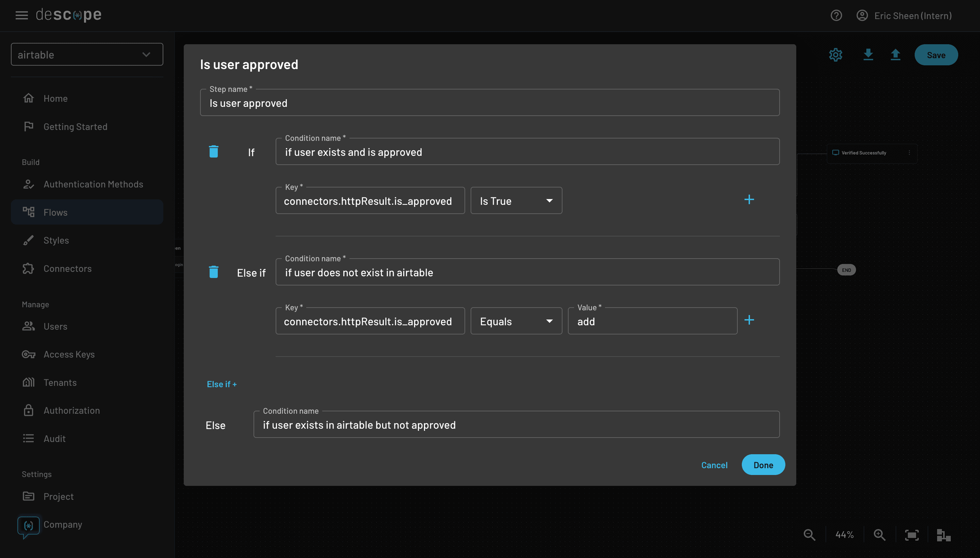Viewport: 980px width, 558px height.
Task: Click the delete icon for 'If' condition
Action: click(x=213, y=151)
